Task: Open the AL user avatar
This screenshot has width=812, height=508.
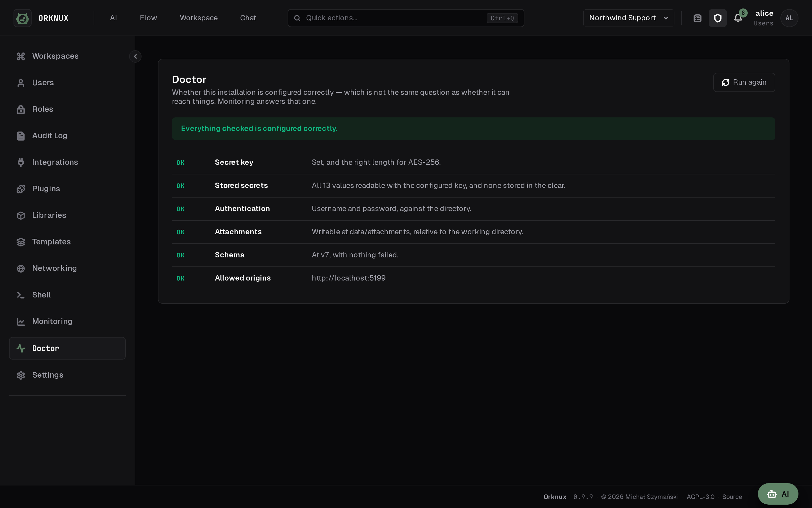Action: [789, 18]
